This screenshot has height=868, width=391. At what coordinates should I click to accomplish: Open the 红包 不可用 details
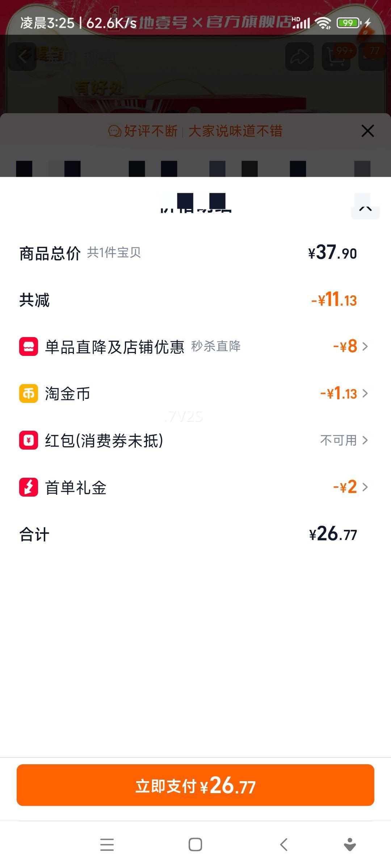coord(344,440)
